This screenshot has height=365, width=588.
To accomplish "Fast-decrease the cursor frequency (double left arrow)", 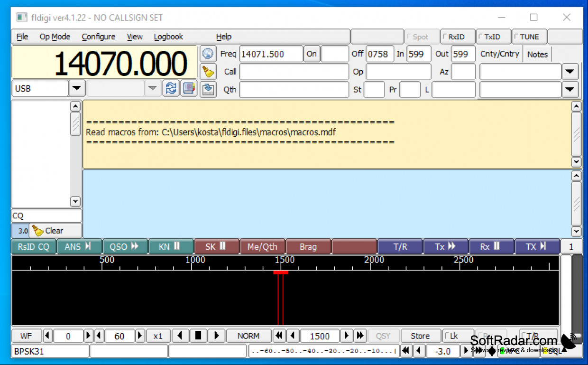I will point(280,336).
